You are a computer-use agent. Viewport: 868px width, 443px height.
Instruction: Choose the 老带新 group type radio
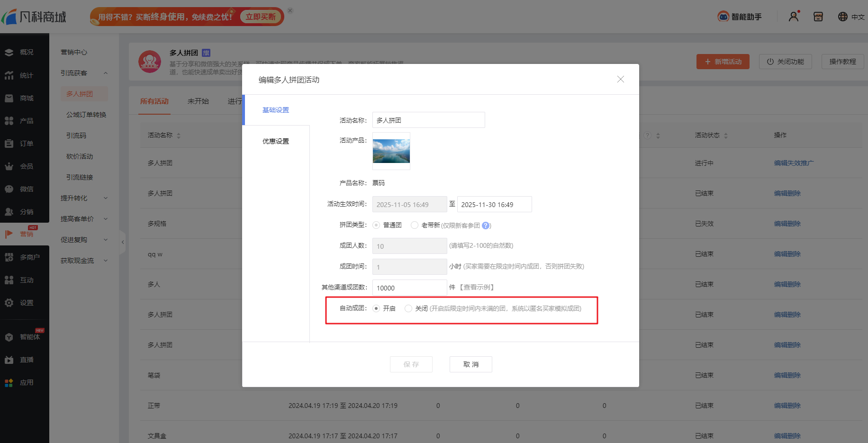coord(415,225)
